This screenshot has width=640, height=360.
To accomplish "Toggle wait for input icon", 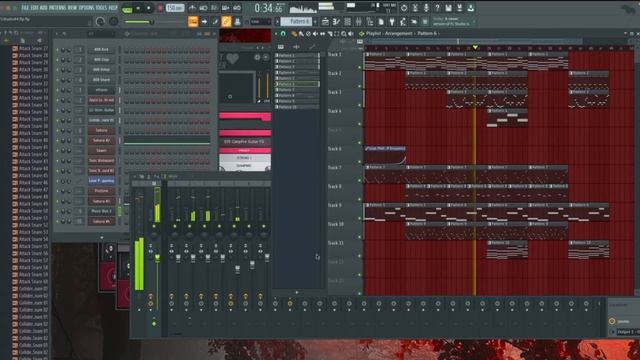I will click(203, 8).
